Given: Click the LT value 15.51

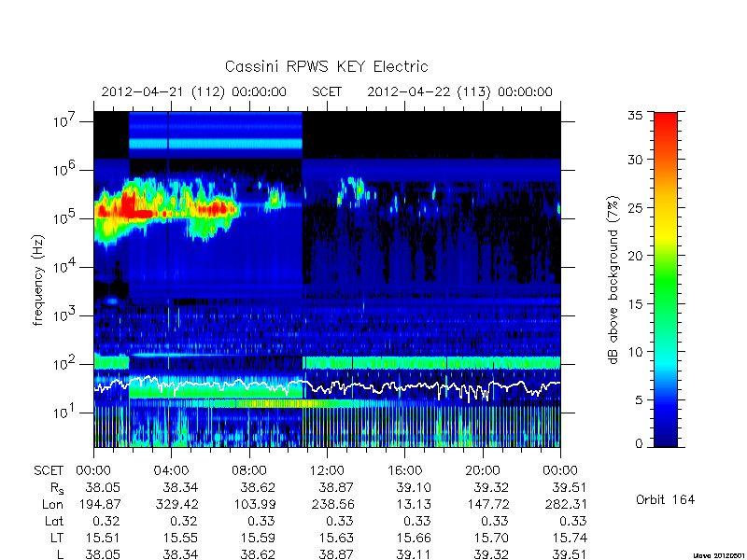Looking at the screenshot, I should click(103, 538).
